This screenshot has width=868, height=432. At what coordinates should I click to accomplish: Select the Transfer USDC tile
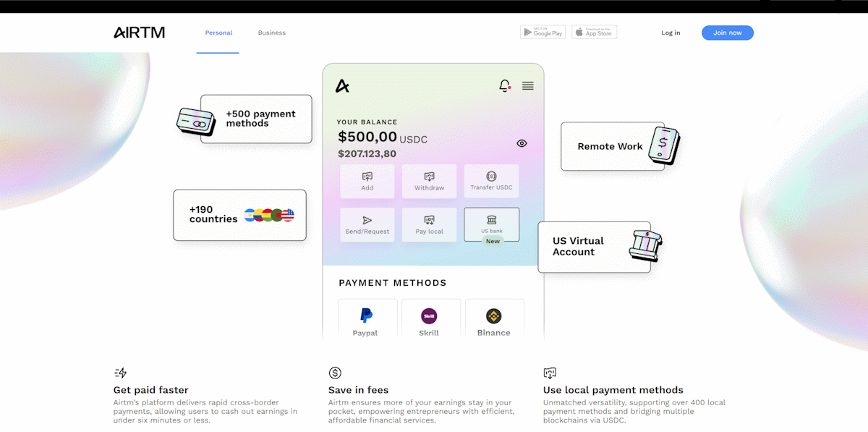491,181
